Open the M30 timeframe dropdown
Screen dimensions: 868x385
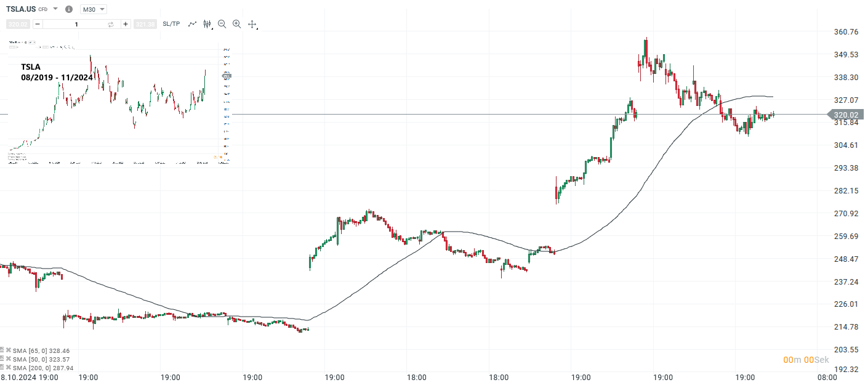[93, 9]
